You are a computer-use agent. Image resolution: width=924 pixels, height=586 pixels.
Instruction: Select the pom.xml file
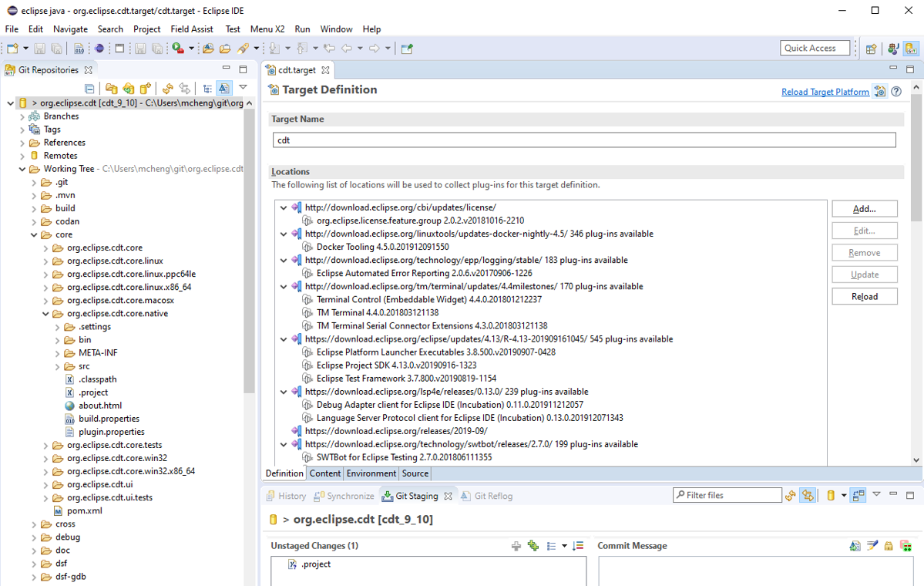[x=84, y=510]
